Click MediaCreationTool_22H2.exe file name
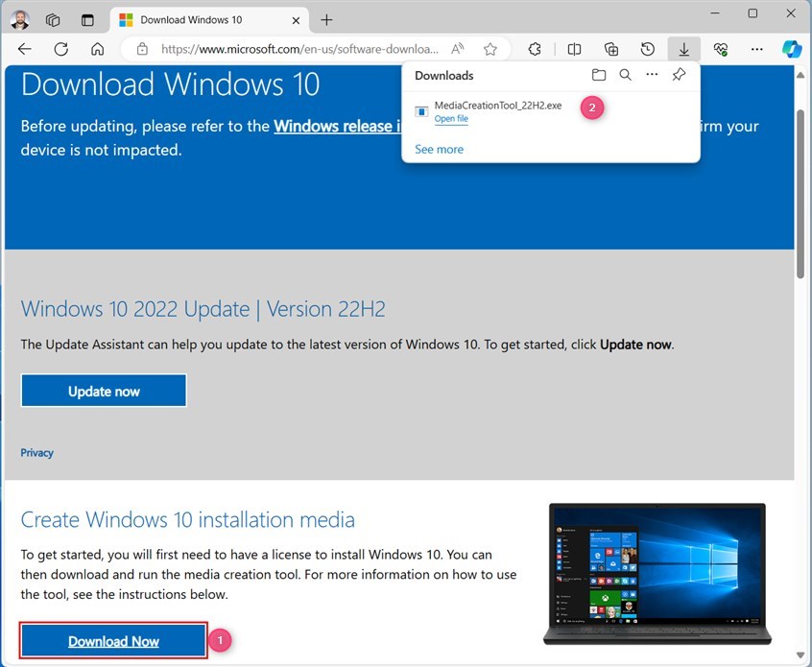Screen dimensions: 812x667 pyautogui.click(x=497, y=106)
